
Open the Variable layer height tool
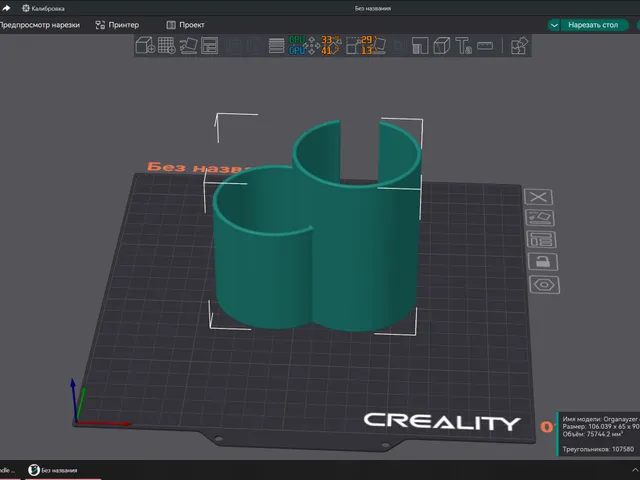point(276,45)
